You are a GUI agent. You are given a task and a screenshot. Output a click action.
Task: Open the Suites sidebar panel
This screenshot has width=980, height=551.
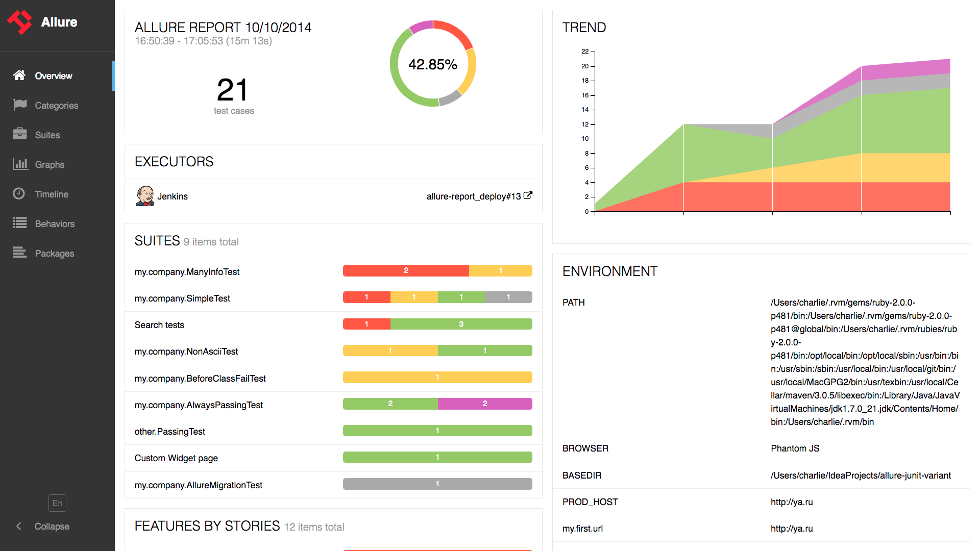coord(47,135)
